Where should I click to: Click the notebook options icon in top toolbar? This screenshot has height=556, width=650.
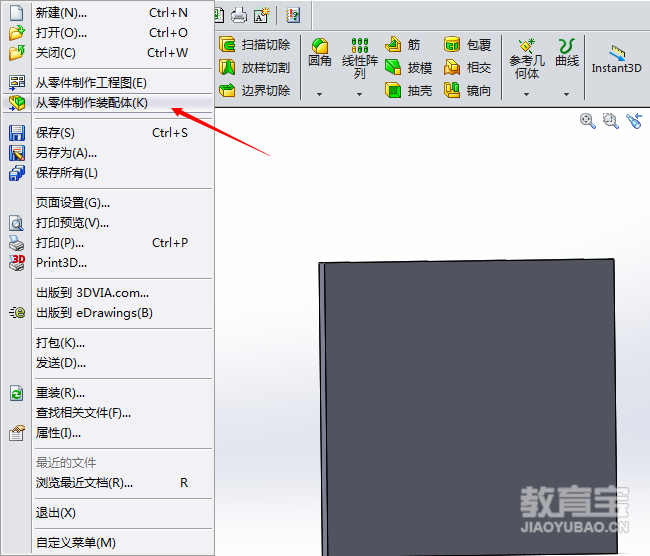(293, 16)
